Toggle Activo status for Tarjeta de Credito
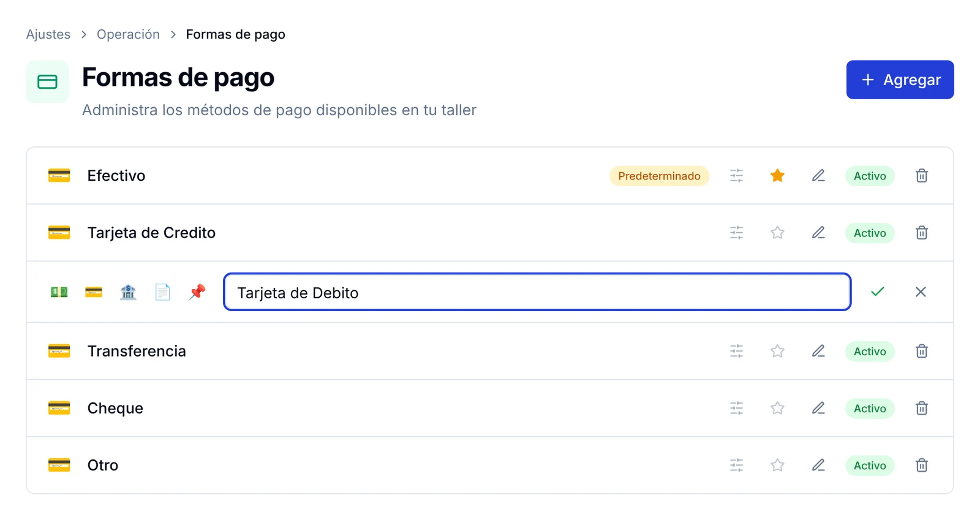Screen dimensions: 980x506 (870, 233)
